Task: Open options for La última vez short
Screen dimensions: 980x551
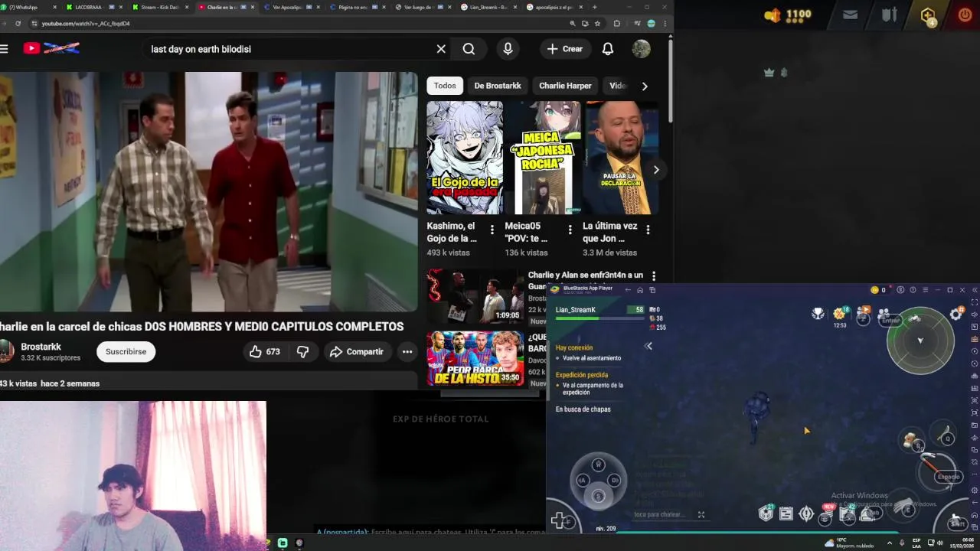Action: [648, 230]
